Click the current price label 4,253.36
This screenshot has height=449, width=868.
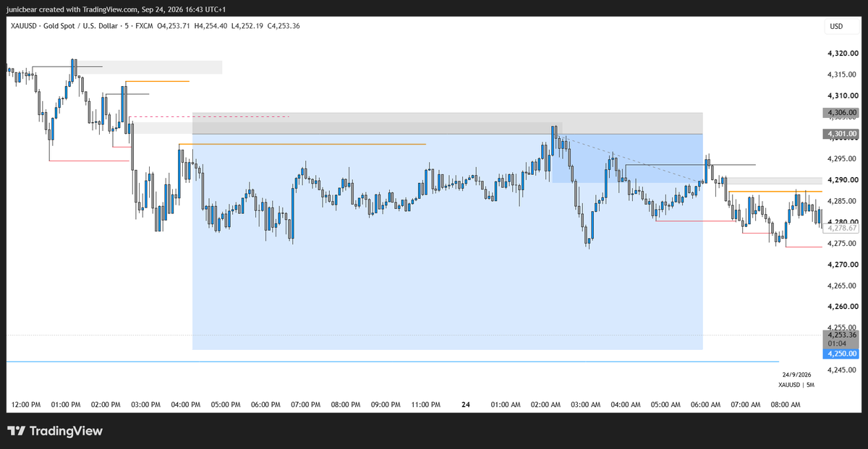click(841, 335)
